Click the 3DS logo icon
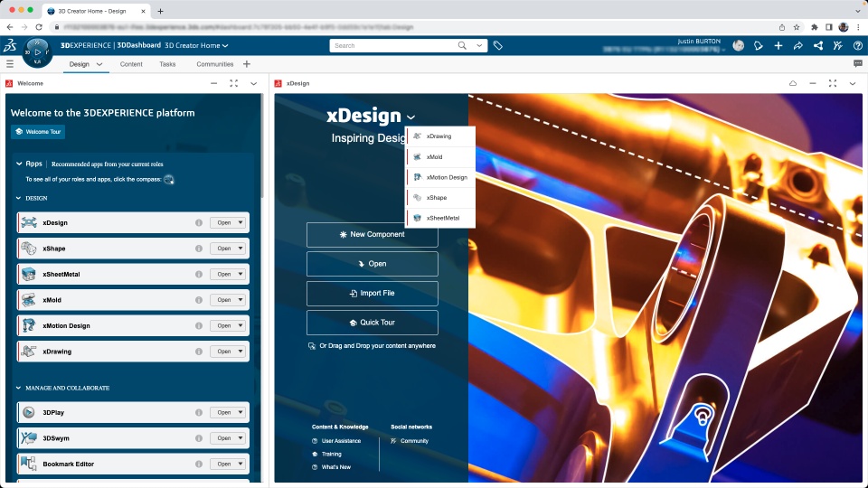This screenshot has height=488, width=868. pos(10,46)
